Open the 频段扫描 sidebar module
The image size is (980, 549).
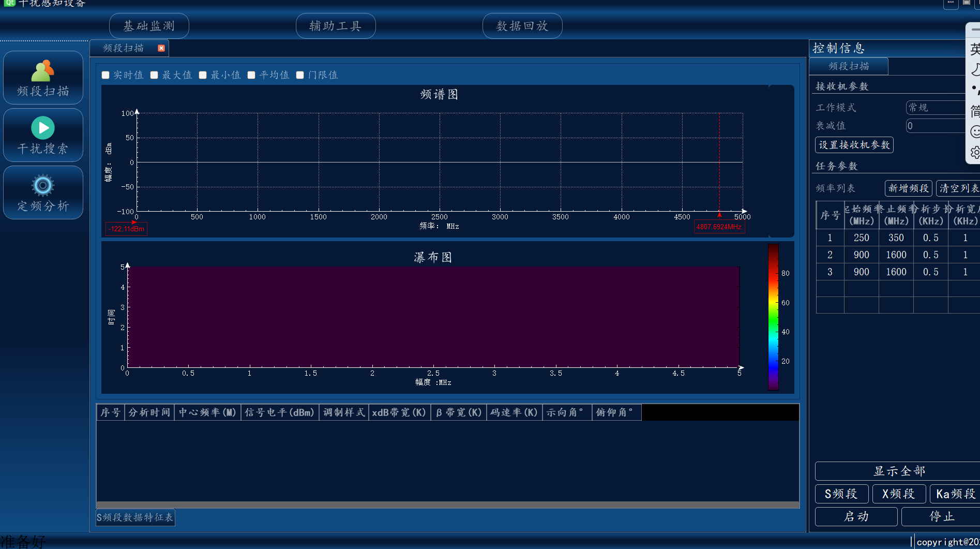(43, 78)
